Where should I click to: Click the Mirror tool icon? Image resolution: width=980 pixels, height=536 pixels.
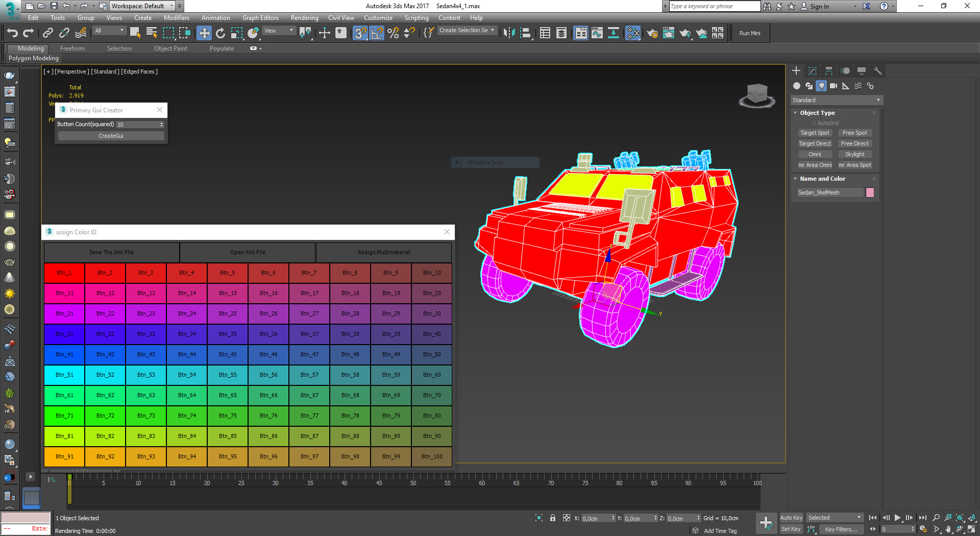point(508,33)
